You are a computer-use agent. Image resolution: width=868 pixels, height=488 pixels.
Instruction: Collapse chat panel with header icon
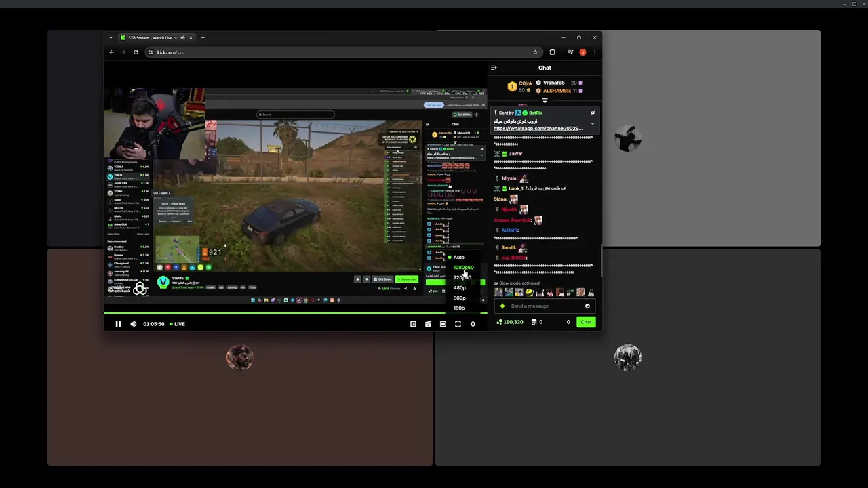(x=494, y=68)
